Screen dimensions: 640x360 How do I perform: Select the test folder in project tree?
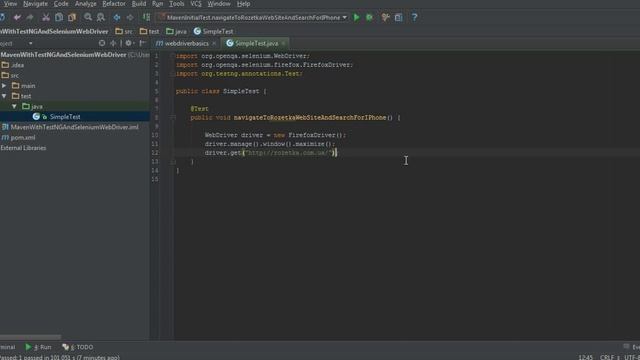point(22,96)
